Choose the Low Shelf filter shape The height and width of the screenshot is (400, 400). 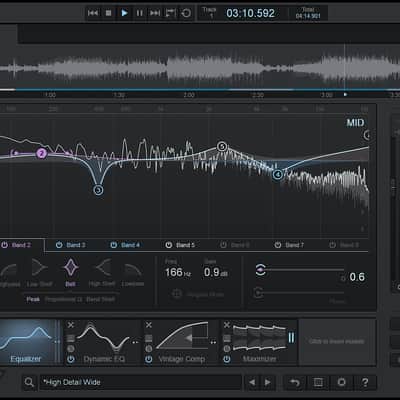click(x=39, y=273)
